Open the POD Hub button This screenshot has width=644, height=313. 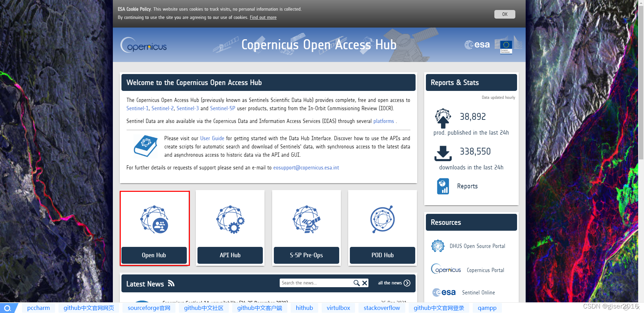coord(383,255)
